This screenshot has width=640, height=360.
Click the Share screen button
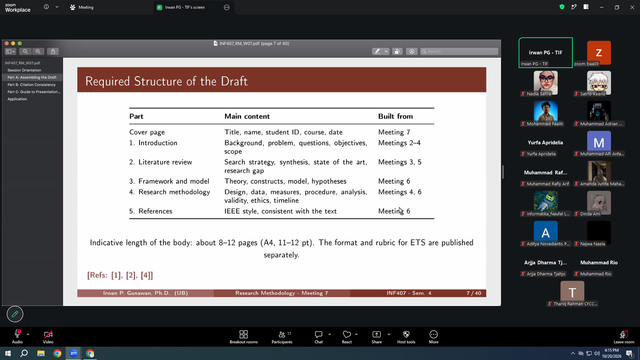376,337
